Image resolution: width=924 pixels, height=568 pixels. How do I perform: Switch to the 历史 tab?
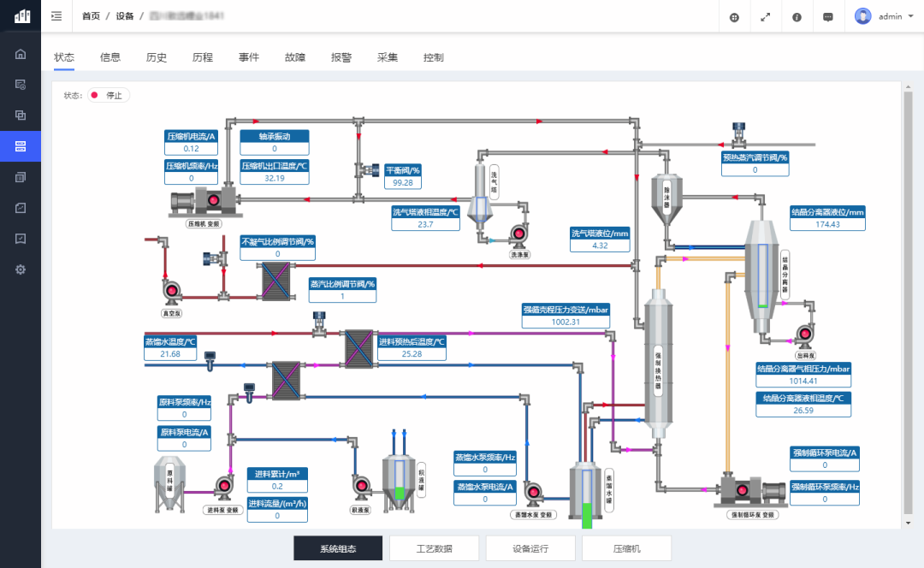(x=157, y=57)
